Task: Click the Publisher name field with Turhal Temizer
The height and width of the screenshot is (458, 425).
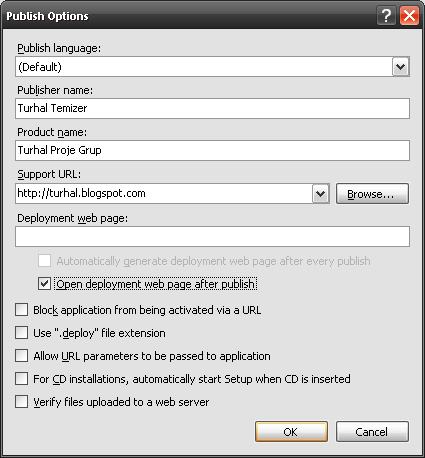Action: pyautogui.click(x=212, y=108)
